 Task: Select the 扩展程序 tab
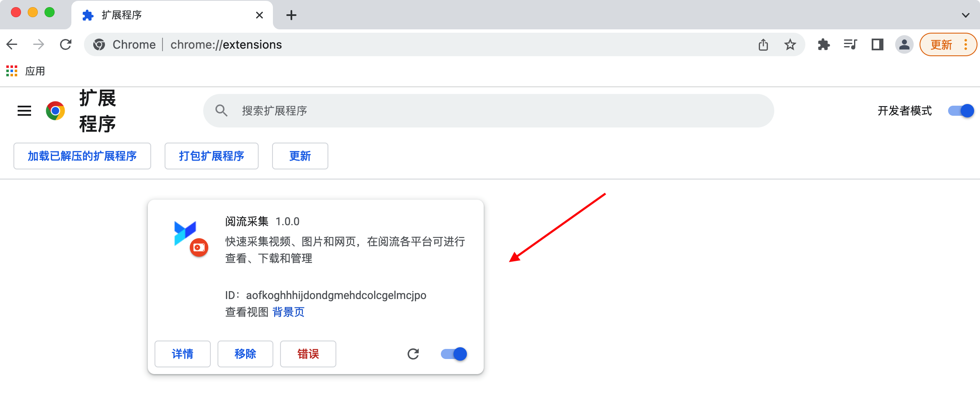[172, 16]
